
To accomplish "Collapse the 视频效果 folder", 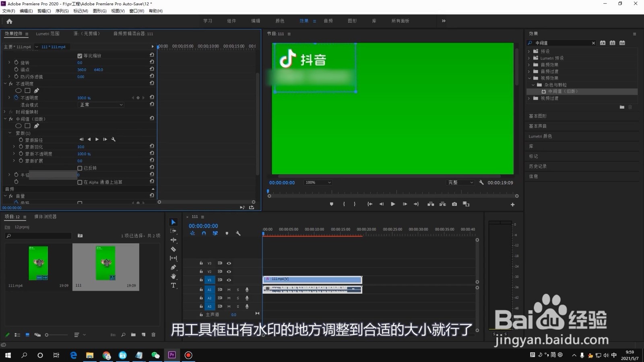I will pyautogui.click(x=529, y=78).
